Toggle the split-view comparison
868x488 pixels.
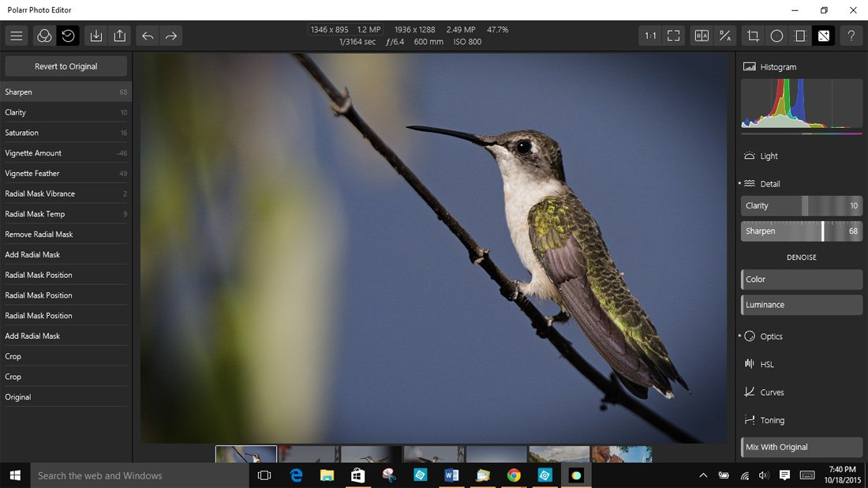(724, 36)
